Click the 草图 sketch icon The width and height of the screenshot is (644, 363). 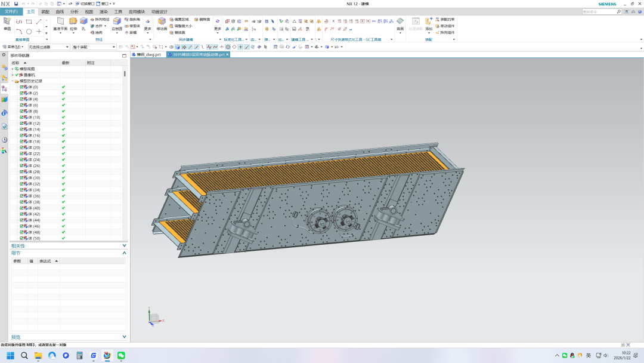click(x=7, y=21)
